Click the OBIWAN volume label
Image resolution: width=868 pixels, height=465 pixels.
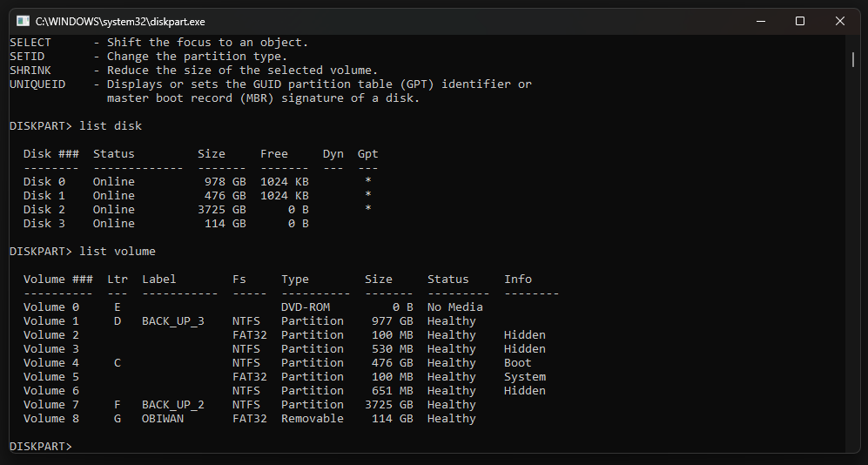point(163,419)
